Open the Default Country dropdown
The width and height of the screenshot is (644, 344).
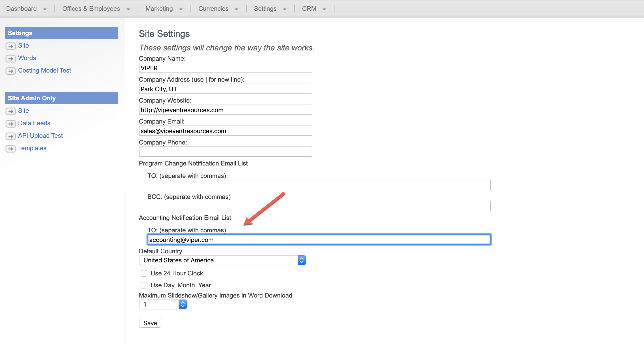(222, 260)
